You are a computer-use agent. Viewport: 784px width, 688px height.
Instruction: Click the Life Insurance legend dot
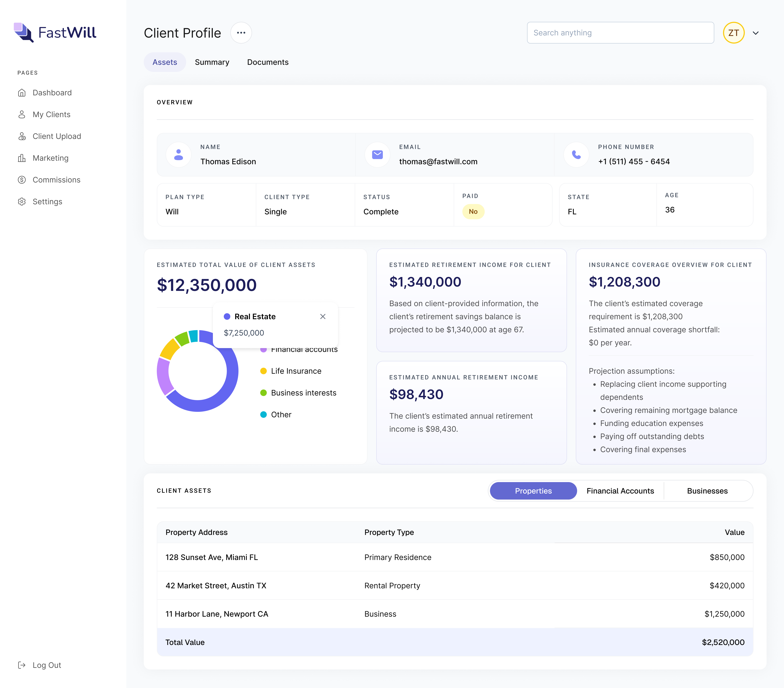pos(263,371)
